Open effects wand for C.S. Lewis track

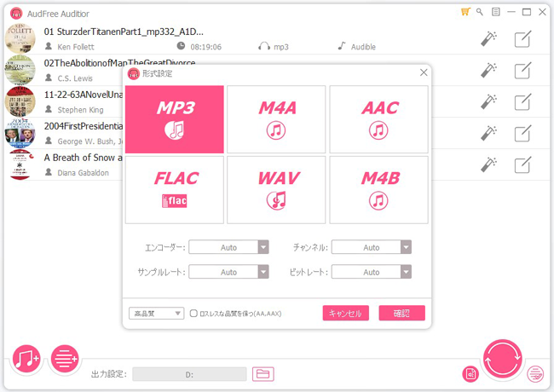pos(489,70)
